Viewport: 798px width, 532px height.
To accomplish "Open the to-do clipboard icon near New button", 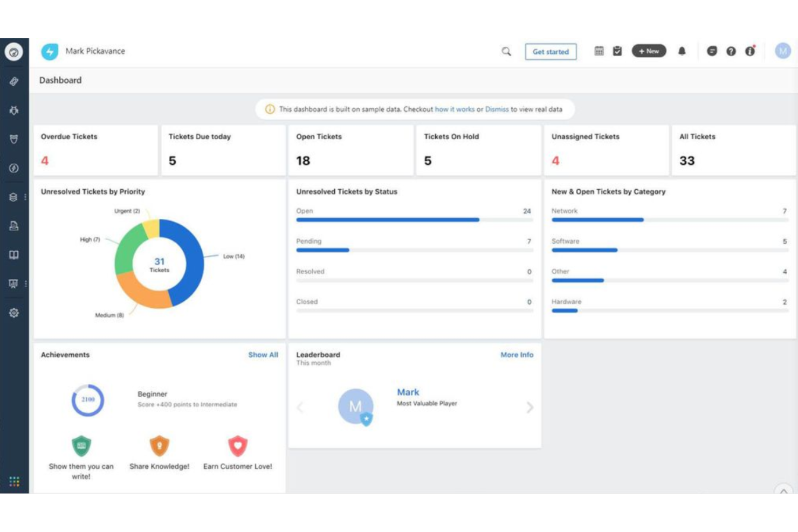I will click(x=617, y=50).
